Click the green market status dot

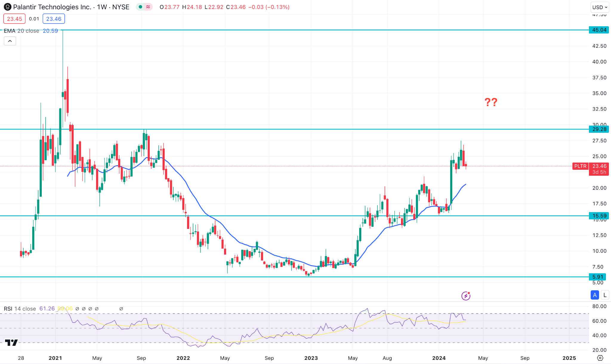pos(140,6)
